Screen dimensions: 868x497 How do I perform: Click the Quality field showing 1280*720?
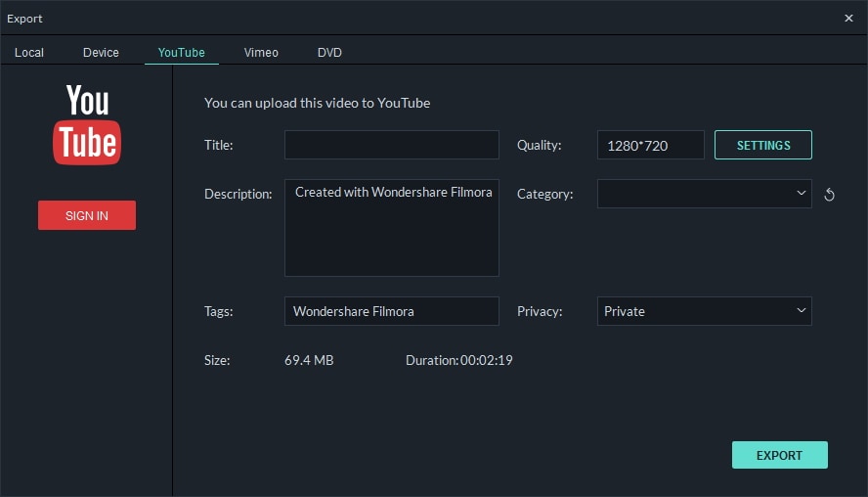[x=650, y=145]
